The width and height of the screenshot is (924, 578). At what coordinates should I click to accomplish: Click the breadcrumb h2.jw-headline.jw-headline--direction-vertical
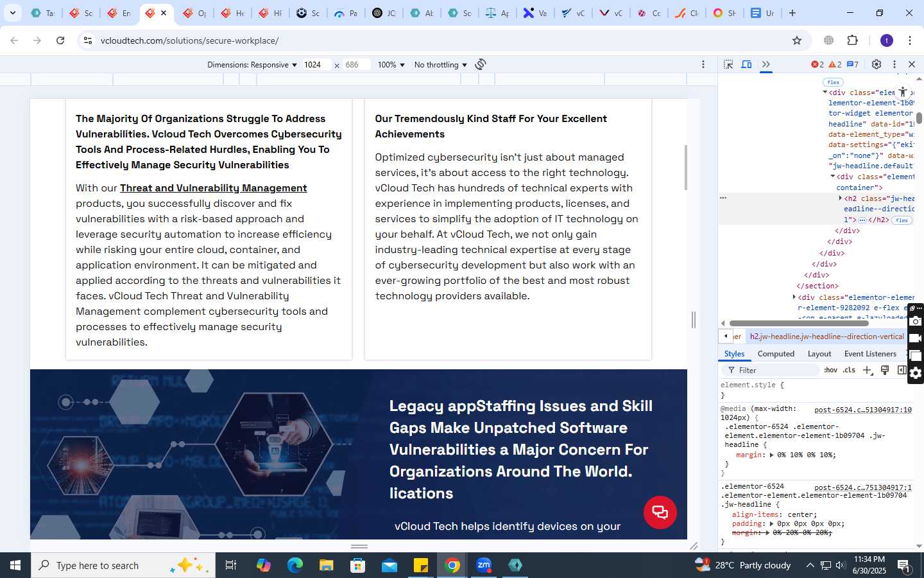pyautogui.click(x=826, y=337)
